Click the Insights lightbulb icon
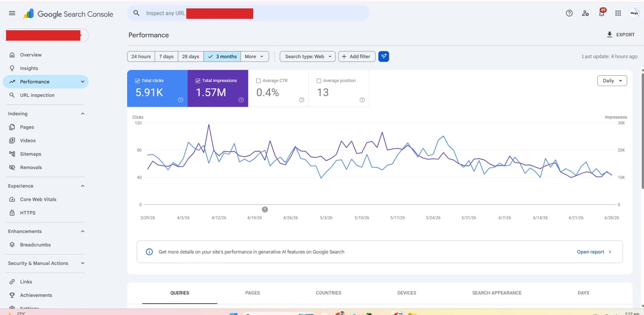Viewport: 644px width, 315px height. click(12, 68)
